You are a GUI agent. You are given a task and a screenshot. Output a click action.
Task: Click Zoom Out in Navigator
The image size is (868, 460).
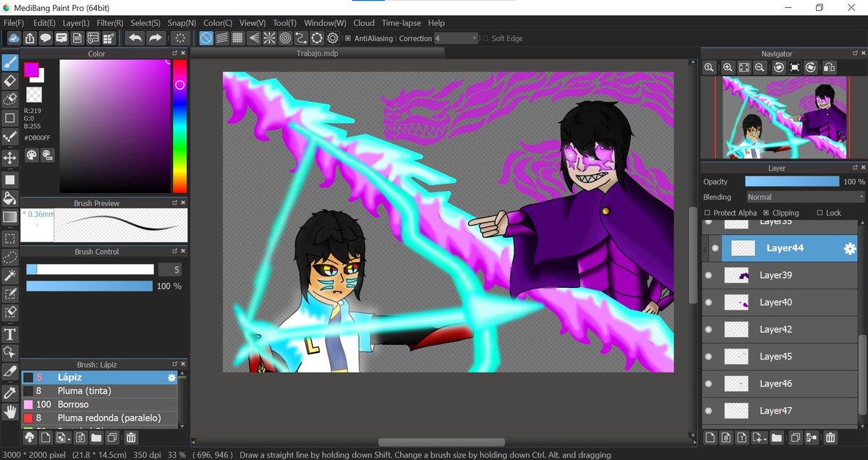[760, 67]
